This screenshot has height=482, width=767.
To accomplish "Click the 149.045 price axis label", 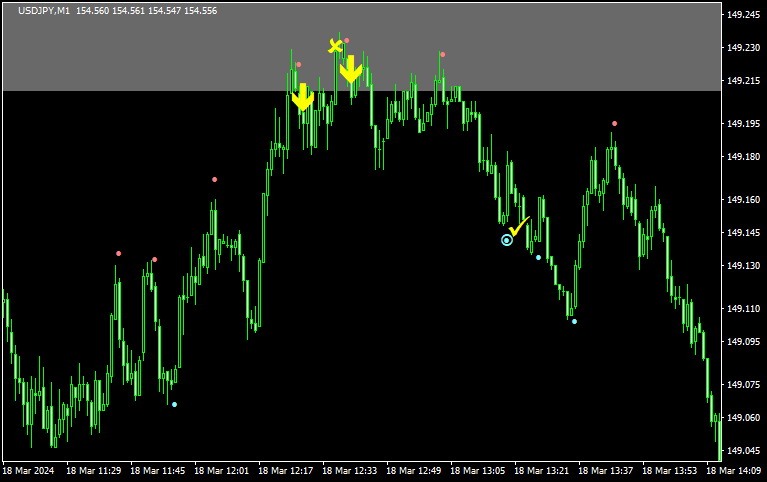I will pyautogui.click(x=742, y=451).
